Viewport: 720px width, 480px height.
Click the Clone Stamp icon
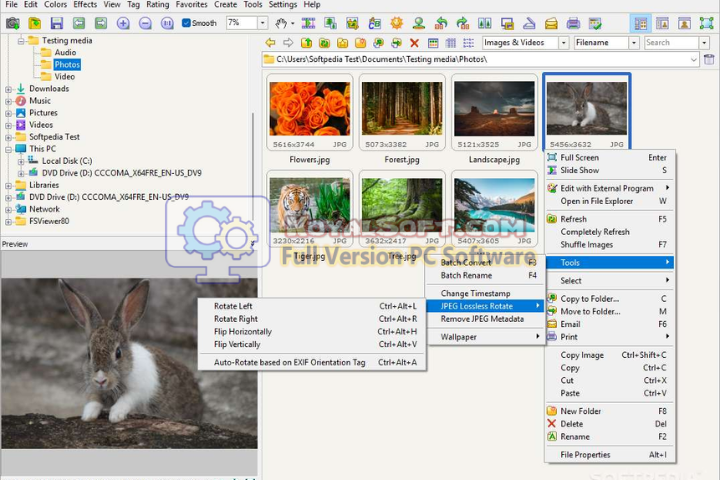tap(419, 23)
